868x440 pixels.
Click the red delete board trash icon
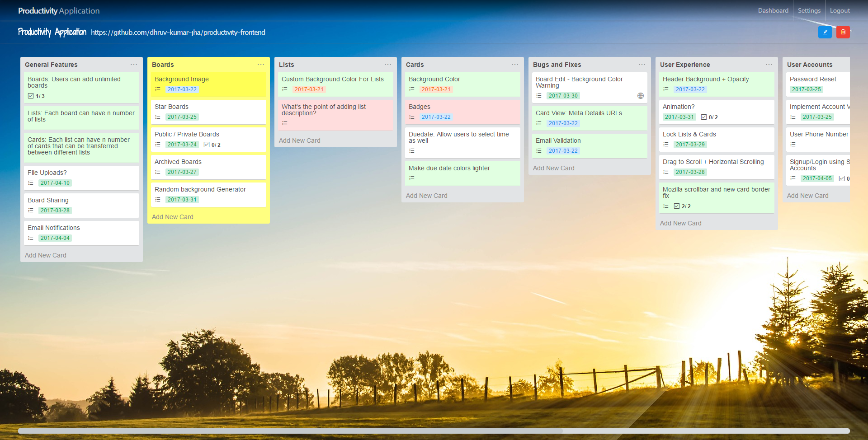coord(843,32)
